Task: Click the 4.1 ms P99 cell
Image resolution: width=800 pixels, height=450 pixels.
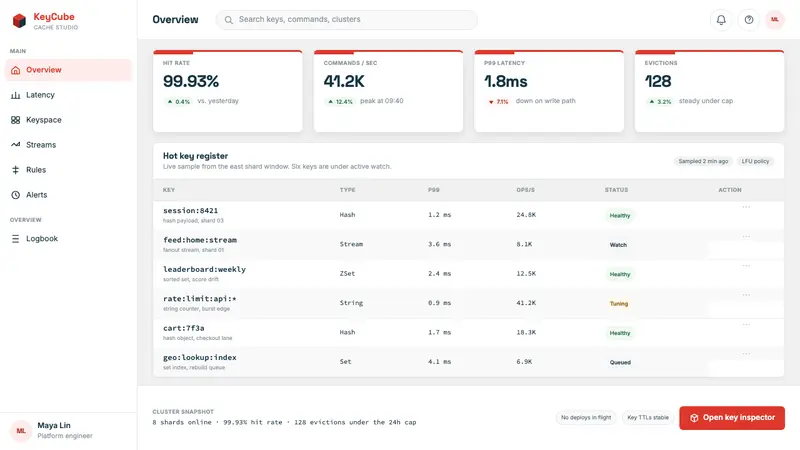Action: point(439,362)
